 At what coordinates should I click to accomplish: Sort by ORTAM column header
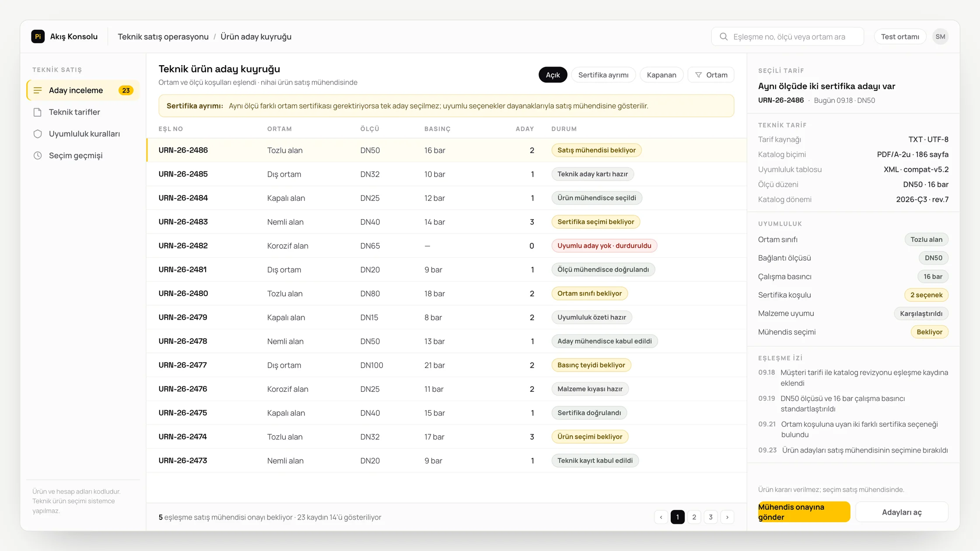(x=280, y=129)
